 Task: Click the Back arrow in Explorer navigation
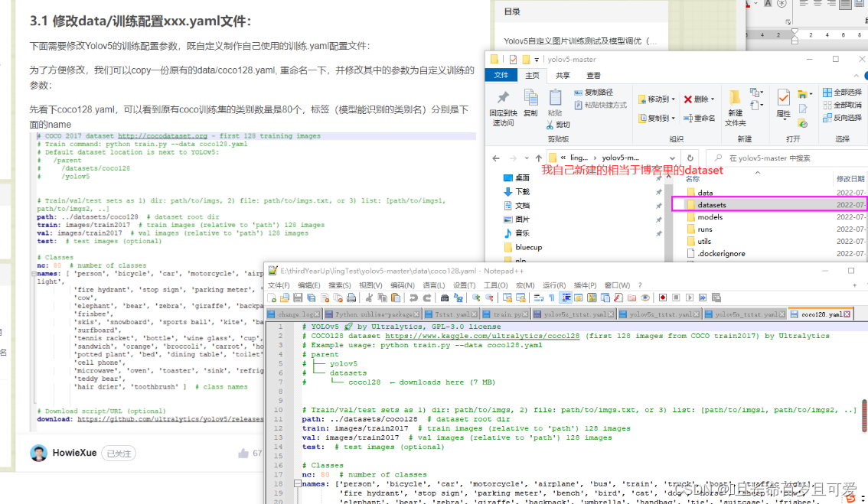(495, 158)
